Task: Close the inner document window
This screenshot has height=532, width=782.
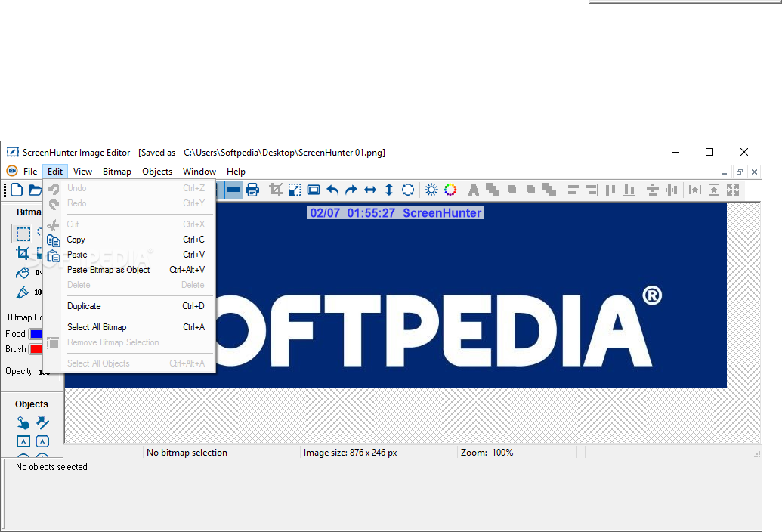Action: (x=755, y=172)
